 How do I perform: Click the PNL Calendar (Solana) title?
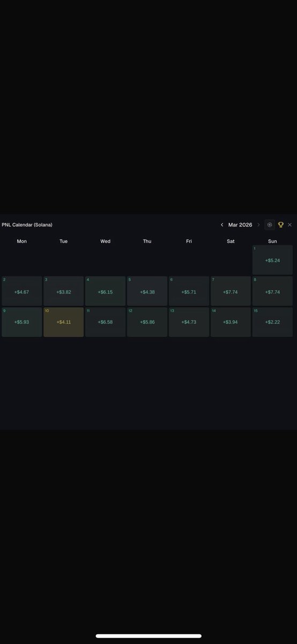tap(27, 225)
